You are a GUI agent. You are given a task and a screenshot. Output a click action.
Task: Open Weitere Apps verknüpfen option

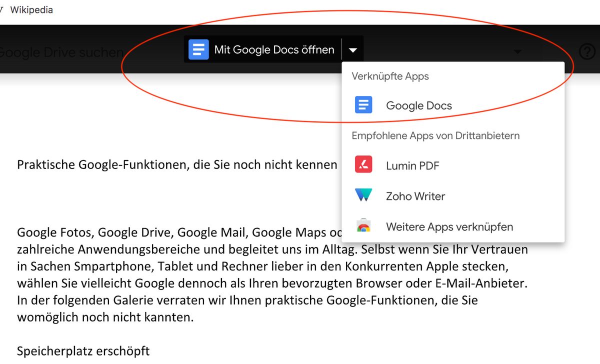[453, 226]
